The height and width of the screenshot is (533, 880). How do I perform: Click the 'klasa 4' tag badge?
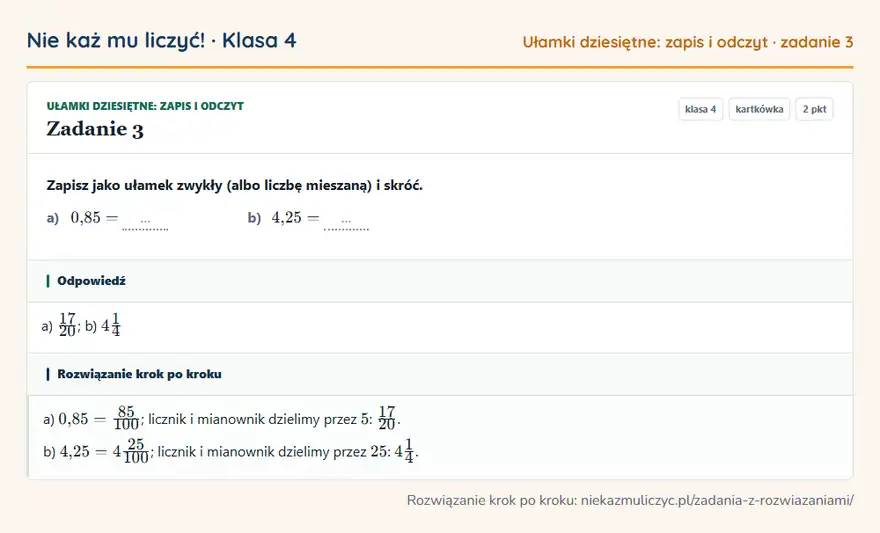700,109
